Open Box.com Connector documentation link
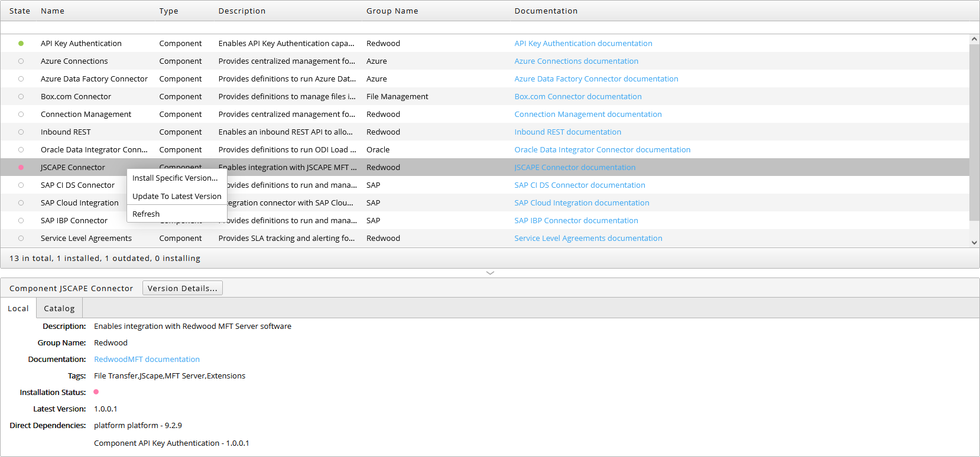980x457 pixels. point(578,96)
